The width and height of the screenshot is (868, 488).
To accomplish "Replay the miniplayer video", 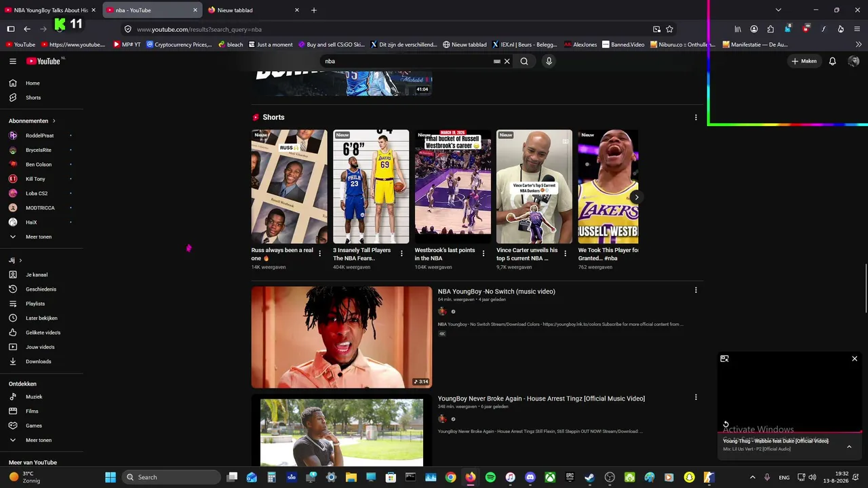I will (726, 425).
